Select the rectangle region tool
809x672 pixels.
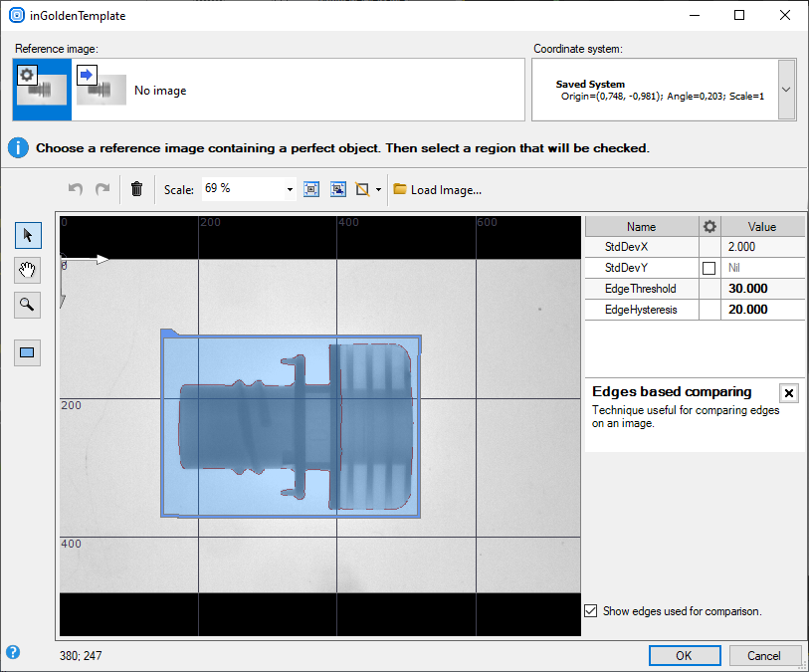click(x=28, y=352)
